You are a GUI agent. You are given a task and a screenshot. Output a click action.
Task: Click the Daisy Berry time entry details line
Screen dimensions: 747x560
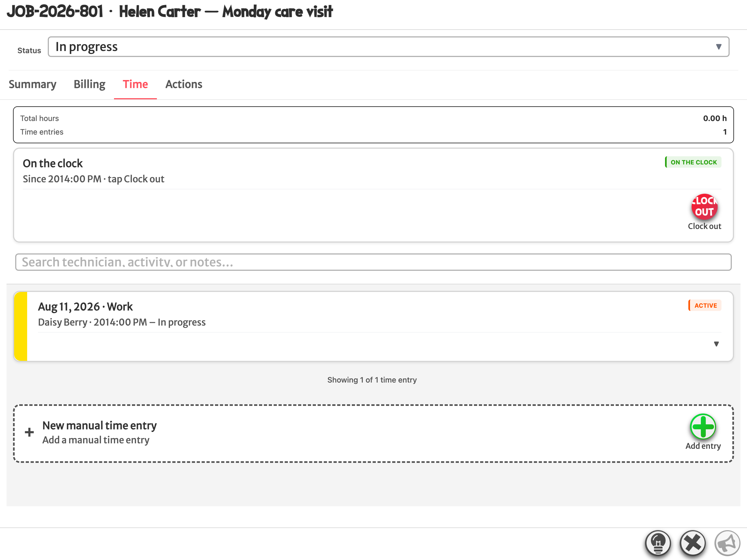(122, 322)
